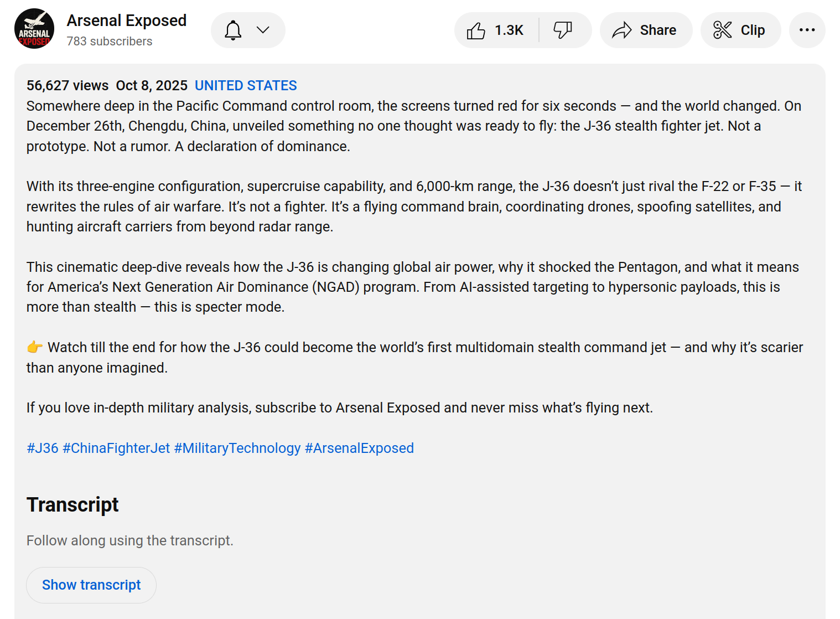Visit the #ArsenalExposed hashtag page

pos(359,448)
